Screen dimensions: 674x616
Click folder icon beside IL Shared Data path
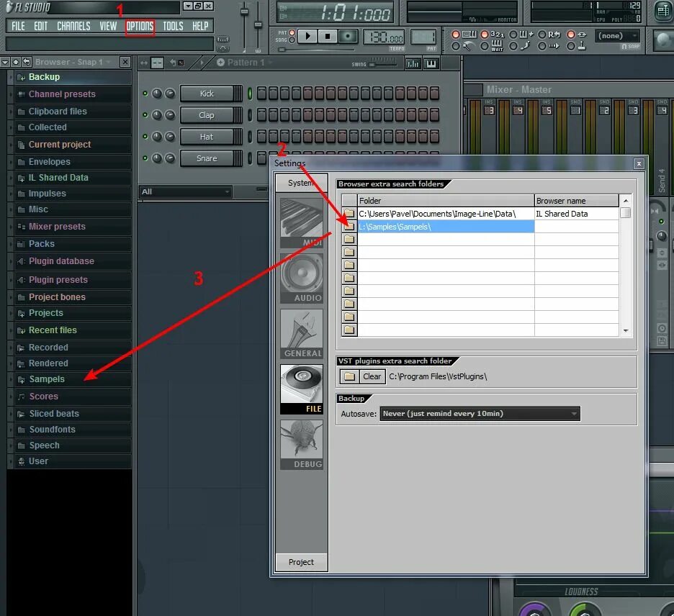349,214
